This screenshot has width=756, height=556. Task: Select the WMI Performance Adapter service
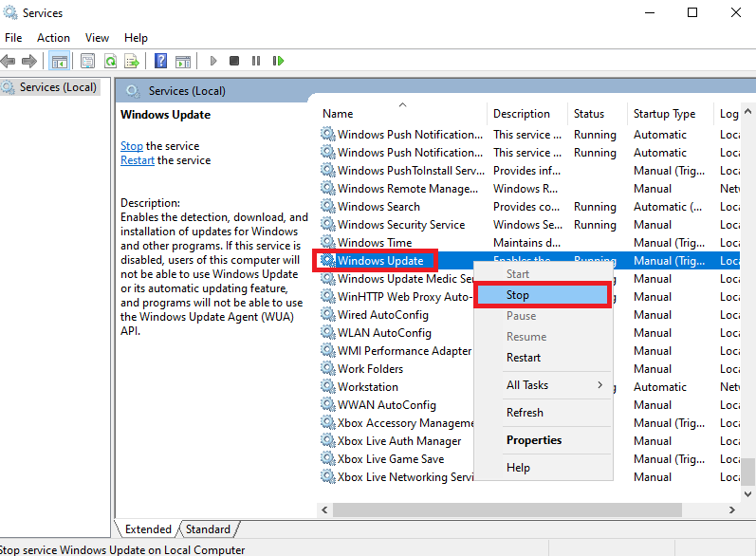(404, 351)
